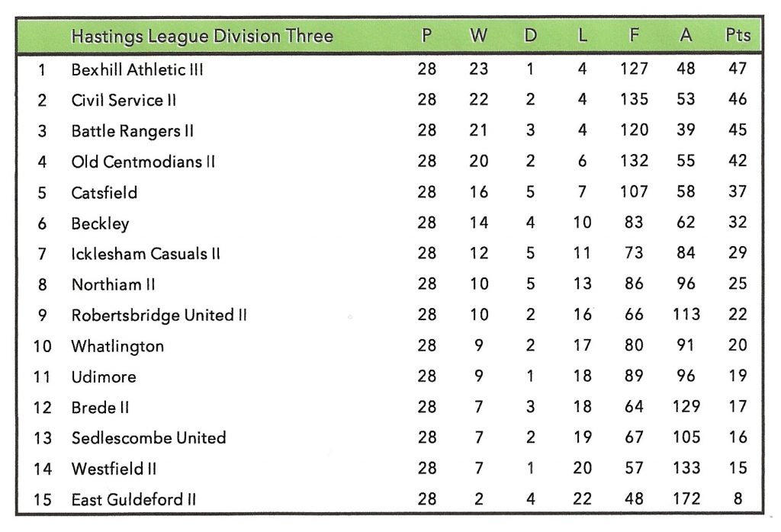The height and width of the screenshot is (532, 781).
Task: Click the Whatlington team name
Action: click(x=117, y=346)
